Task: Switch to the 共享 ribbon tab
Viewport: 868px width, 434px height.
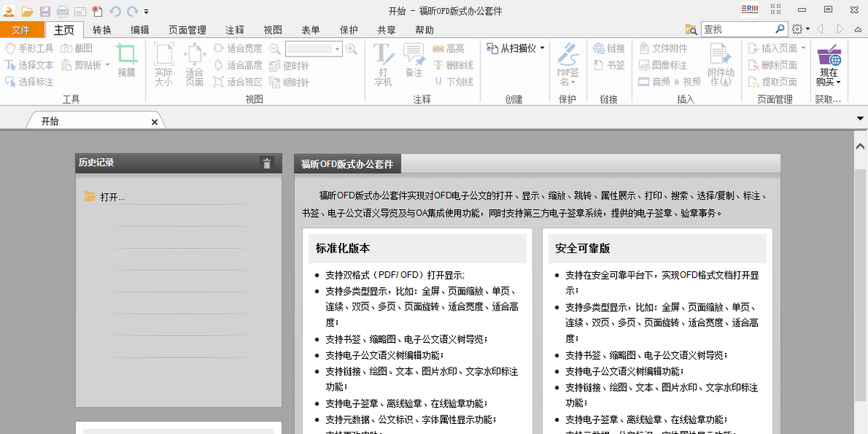Action: [x=386, y=30]
